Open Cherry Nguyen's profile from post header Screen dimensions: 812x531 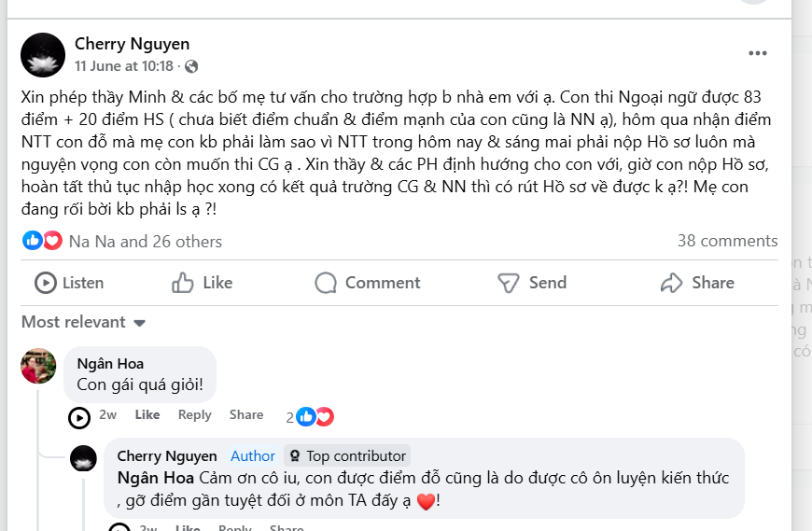132,44
